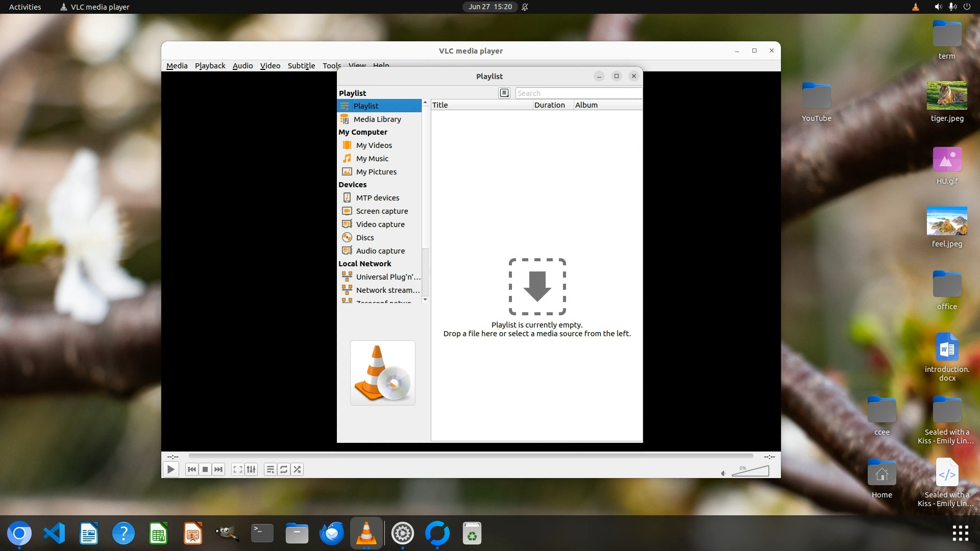Click the volume slider

[750, 471]
